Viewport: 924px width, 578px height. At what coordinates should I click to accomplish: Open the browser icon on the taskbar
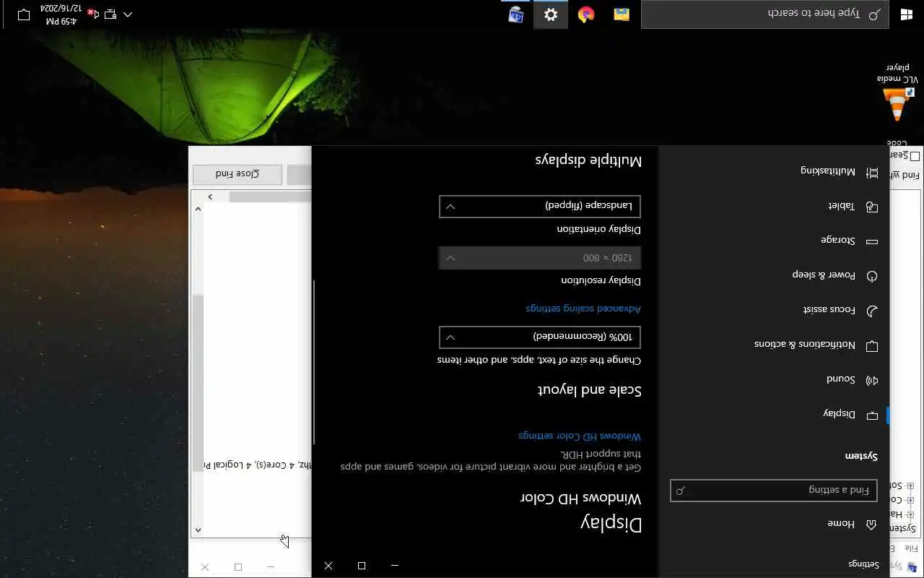click(586, 14)
